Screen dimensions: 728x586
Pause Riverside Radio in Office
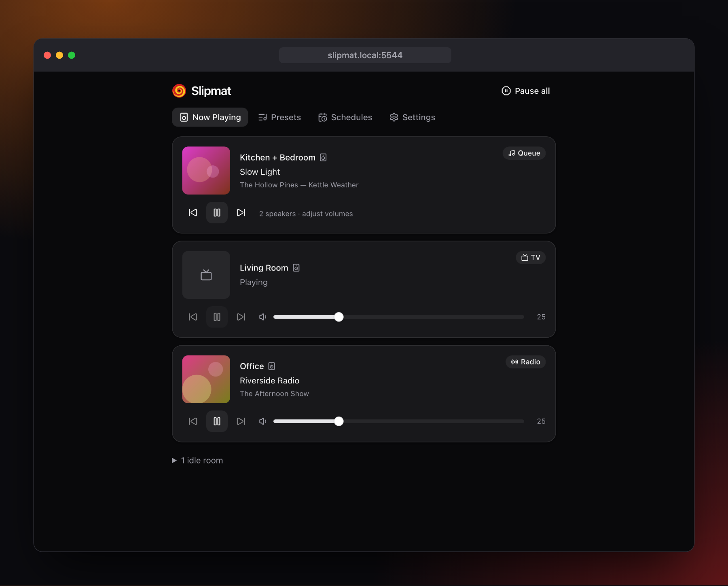click(217, 421)
